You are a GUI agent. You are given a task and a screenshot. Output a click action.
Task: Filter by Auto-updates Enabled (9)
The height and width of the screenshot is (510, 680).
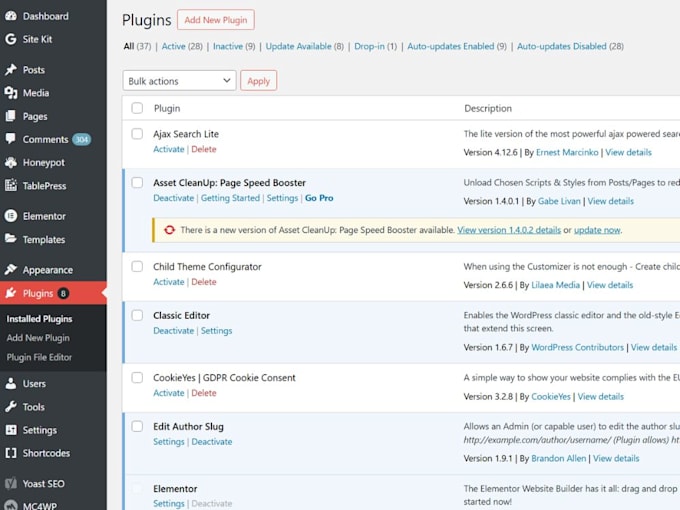click(457, 46)
